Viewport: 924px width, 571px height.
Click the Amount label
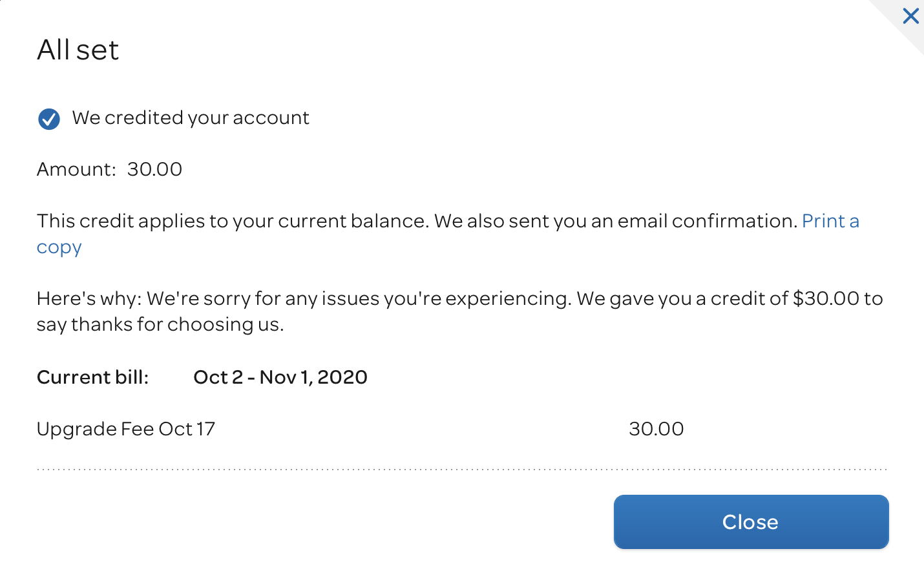tap(76, 169)
